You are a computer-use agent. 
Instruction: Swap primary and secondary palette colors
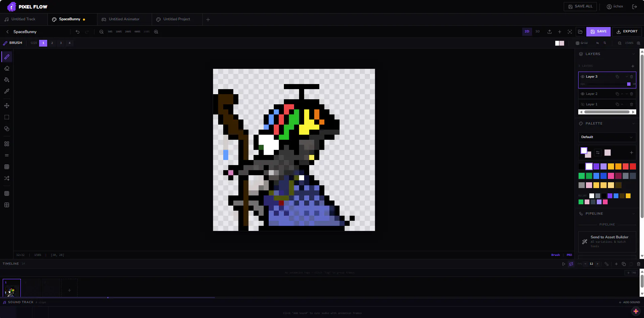pos(598,153)
